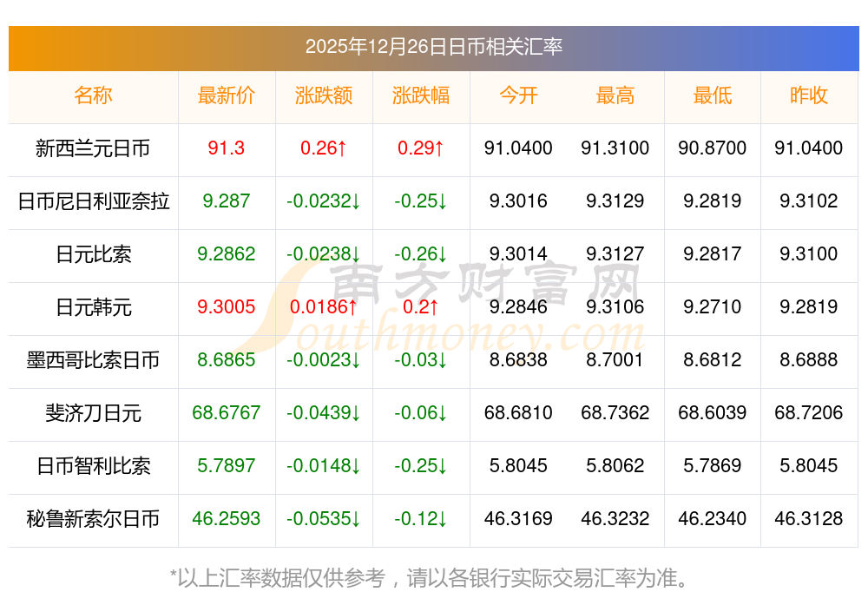
Task: Click latest price 46.2593
Action: (226, 519)
